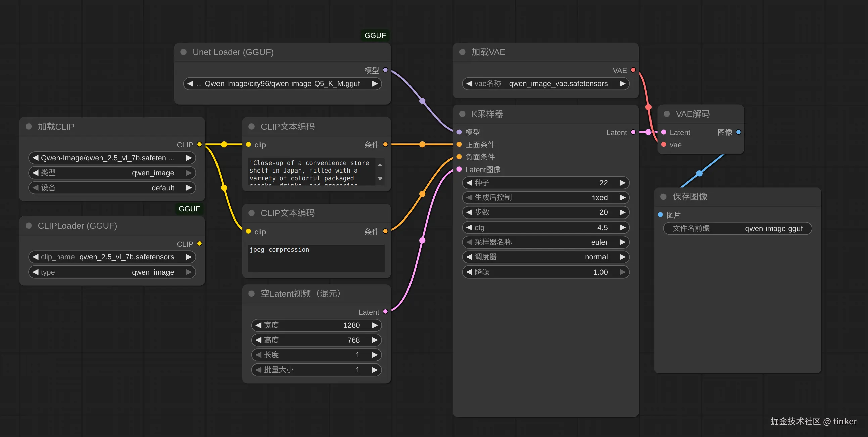
Task: Open the vae名称 qwen_image_vae.safetensors selector
Action: 545,84
